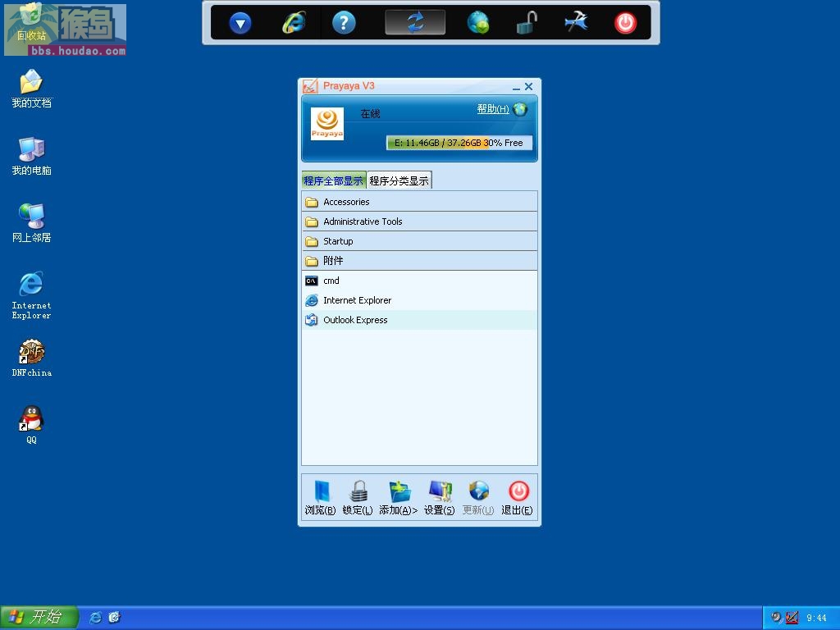840x630 pixels.
Task: Open the 添加(A)> add dropdown
Action: pyautogui.click(x=398, y=498)
